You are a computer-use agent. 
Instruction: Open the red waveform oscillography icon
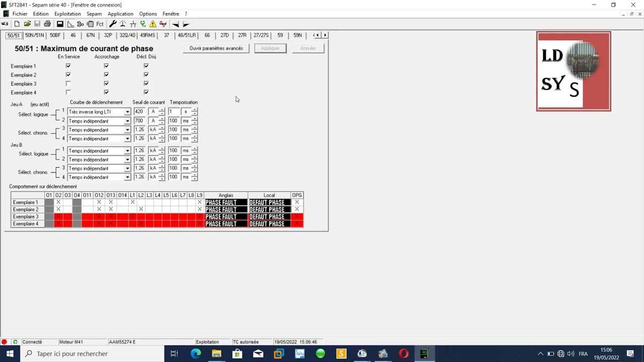(x=163, y=24)
